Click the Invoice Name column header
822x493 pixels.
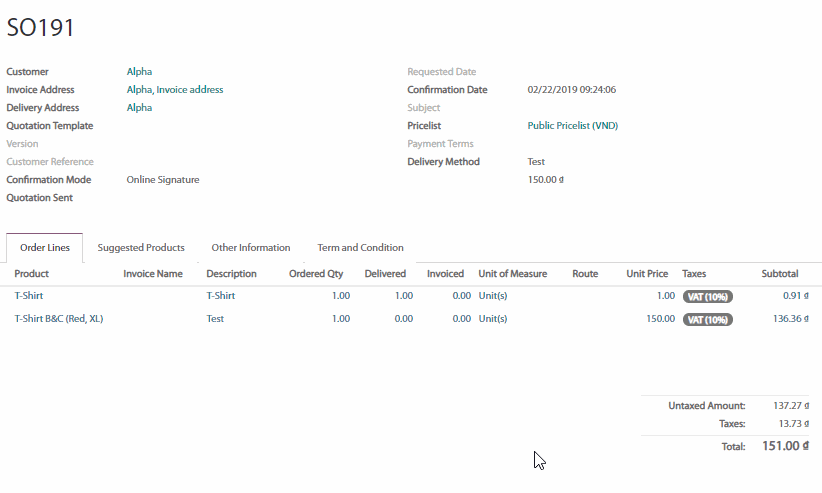153,274
